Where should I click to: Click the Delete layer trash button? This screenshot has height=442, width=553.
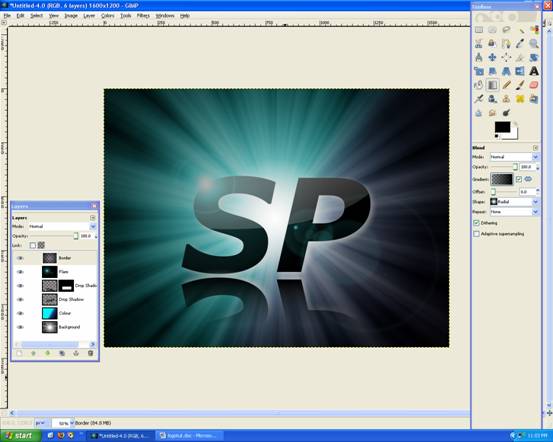(x=90, y=353)
